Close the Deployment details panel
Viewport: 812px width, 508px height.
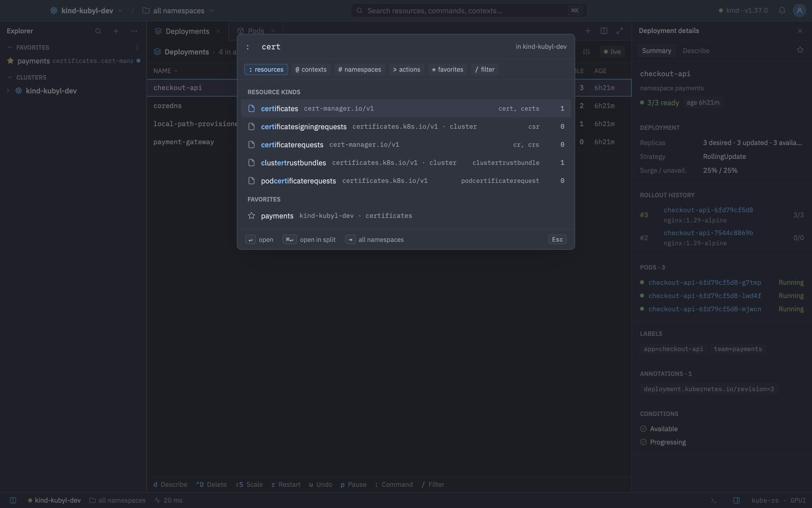point(800,31)
